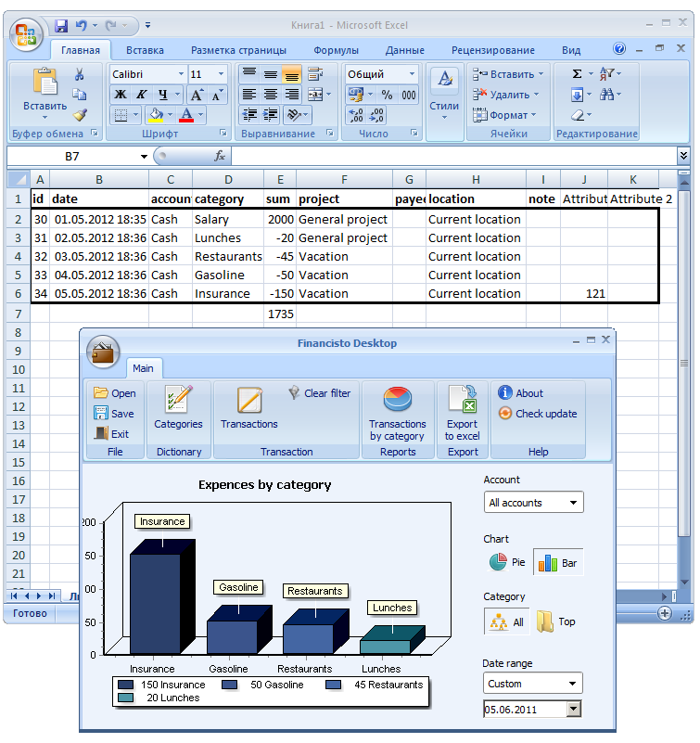Open Categories in Financisto Desktop
Screen dimensions: 700x743
pyautogui.click(x=178, y=407)
